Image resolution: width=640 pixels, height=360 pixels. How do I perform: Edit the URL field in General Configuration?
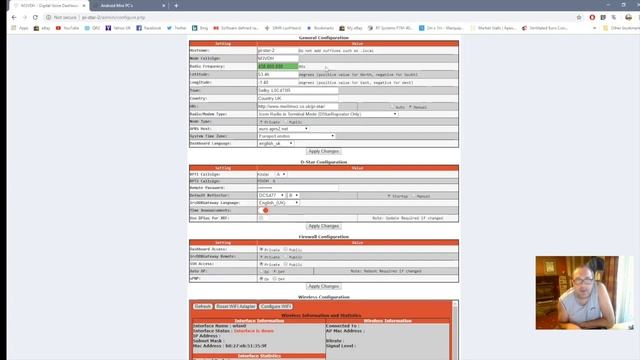pyautogui.click(x=298, y=106)
